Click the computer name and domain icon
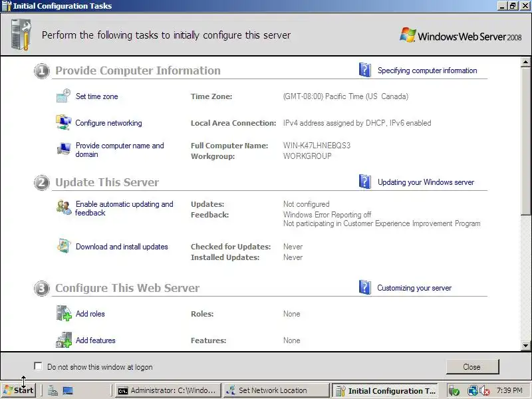Screen dimensions: 532x399 (x=63, y=148)
